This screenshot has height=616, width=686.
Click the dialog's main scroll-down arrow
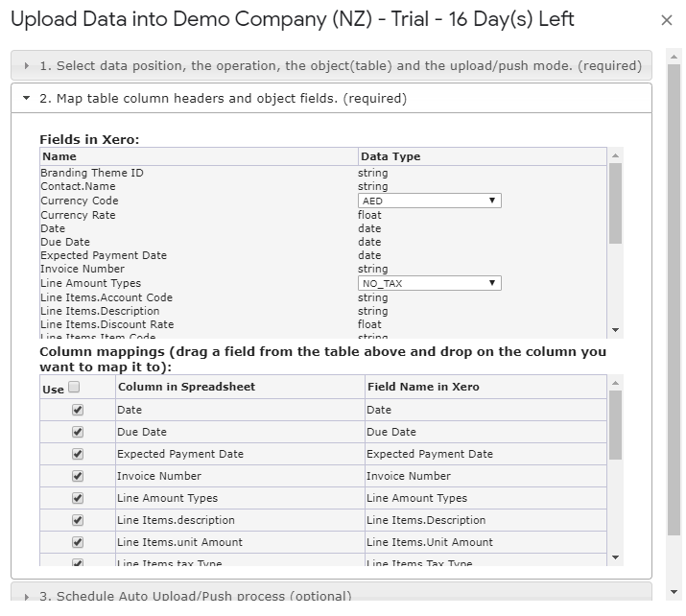(x=674, y=592)
